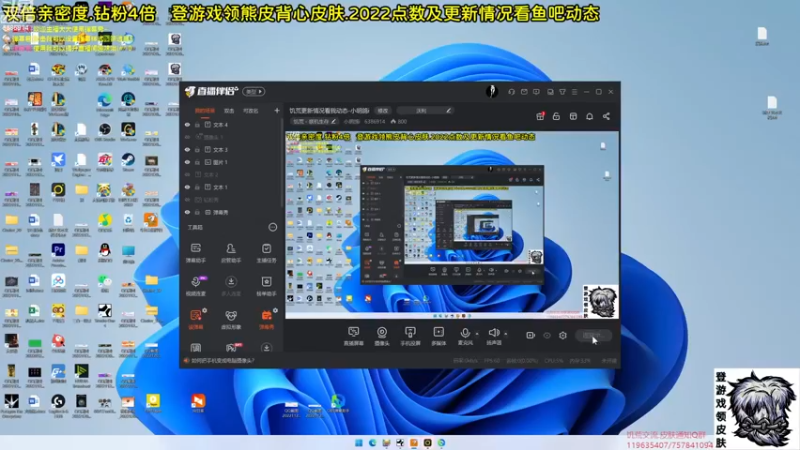Share the live room via share icon

tap(606, 116)
